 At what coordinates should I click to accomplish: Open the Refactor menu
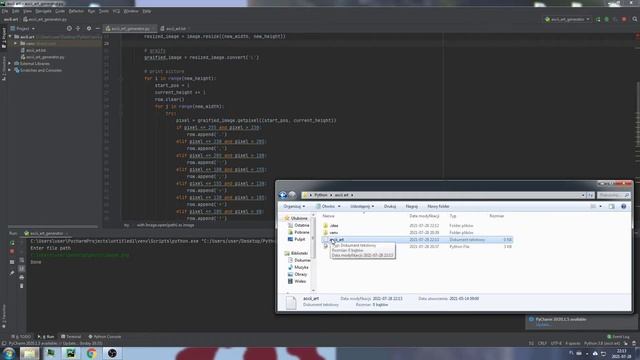(x=76, y=11)
